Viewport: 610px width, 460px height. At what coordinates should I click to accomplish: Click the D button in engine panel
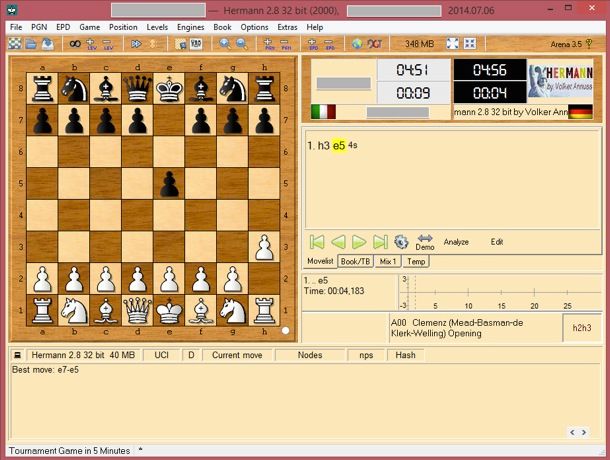(x=191, y=355)
